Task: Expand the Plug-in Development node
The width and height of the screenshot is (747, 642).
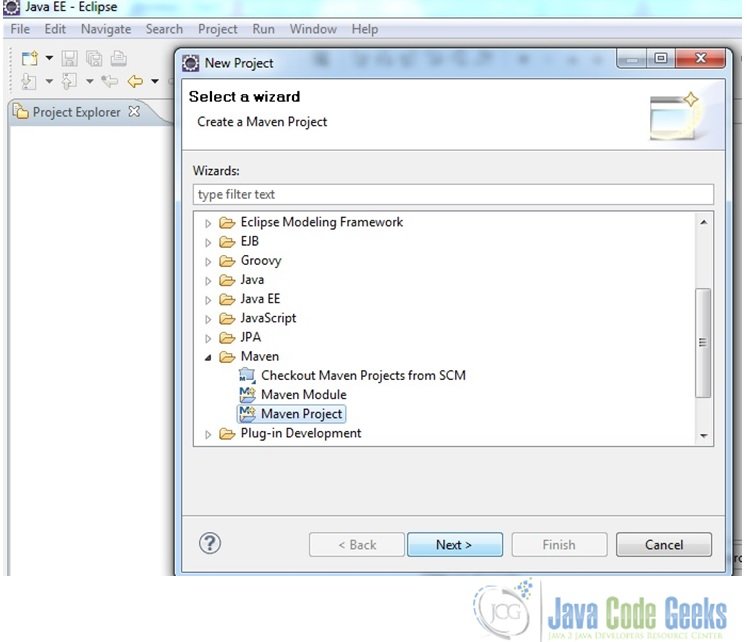Action: [x=208, y=434]
